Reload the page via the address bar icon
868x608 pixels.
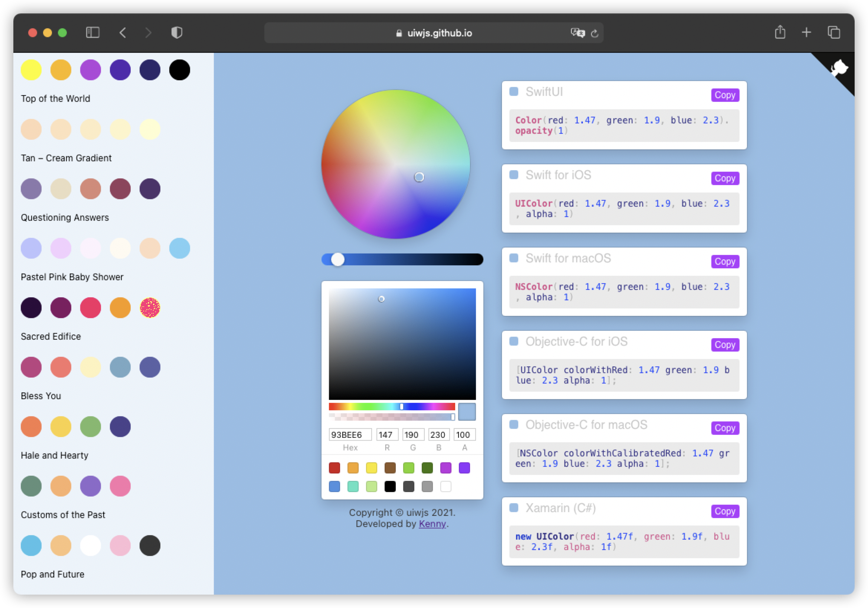[594, 33]
